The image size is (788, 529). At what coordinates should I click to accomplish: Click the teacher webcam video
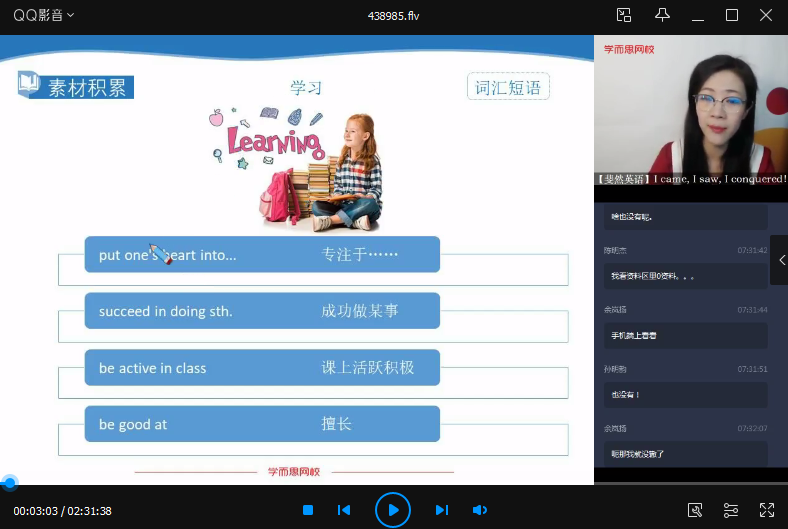(x=690, y=110)
